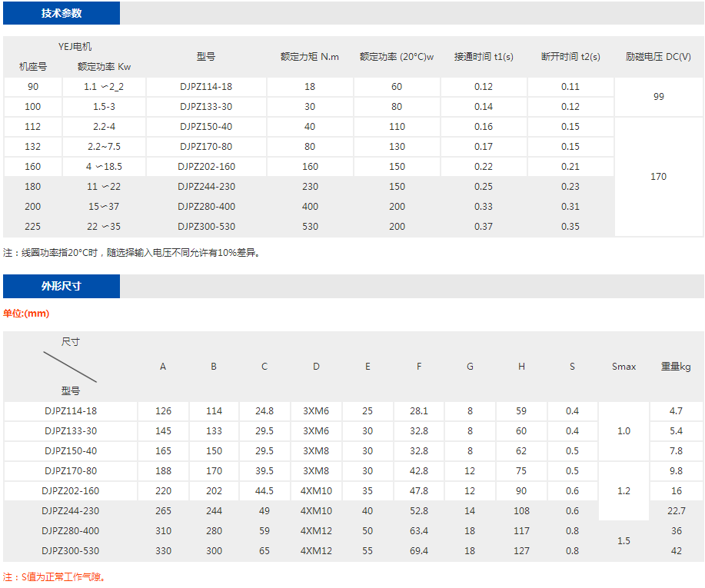Click the 技术参数 section header tab
The width and height of the screenshot is (705, 588).
[x=62, y=13]
